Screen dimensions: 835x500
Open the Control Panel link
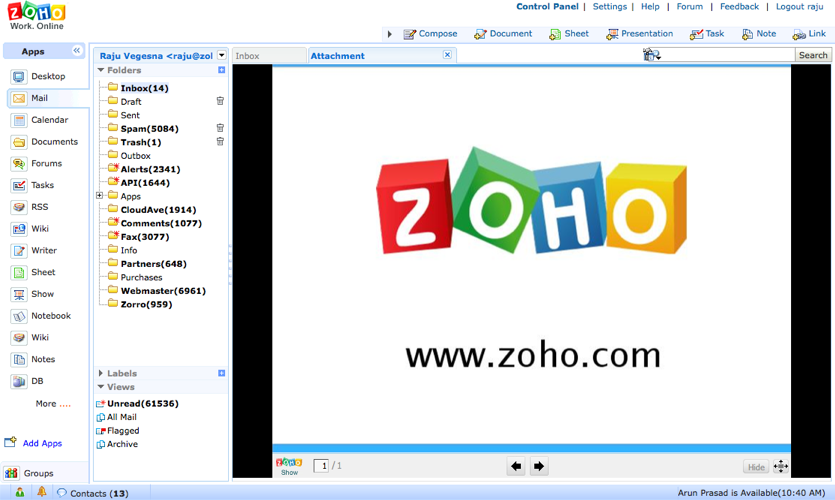click(x=547, y=7)
